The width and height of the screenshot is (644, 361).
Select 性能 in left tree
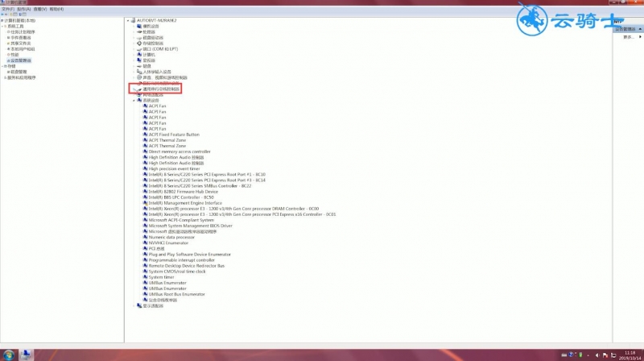(14, 55)
